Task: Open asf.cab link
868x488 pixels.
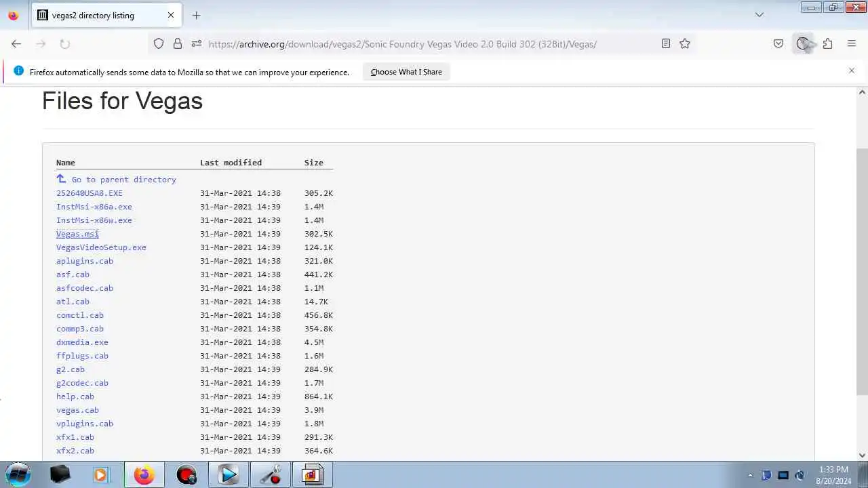Action: 73,274
